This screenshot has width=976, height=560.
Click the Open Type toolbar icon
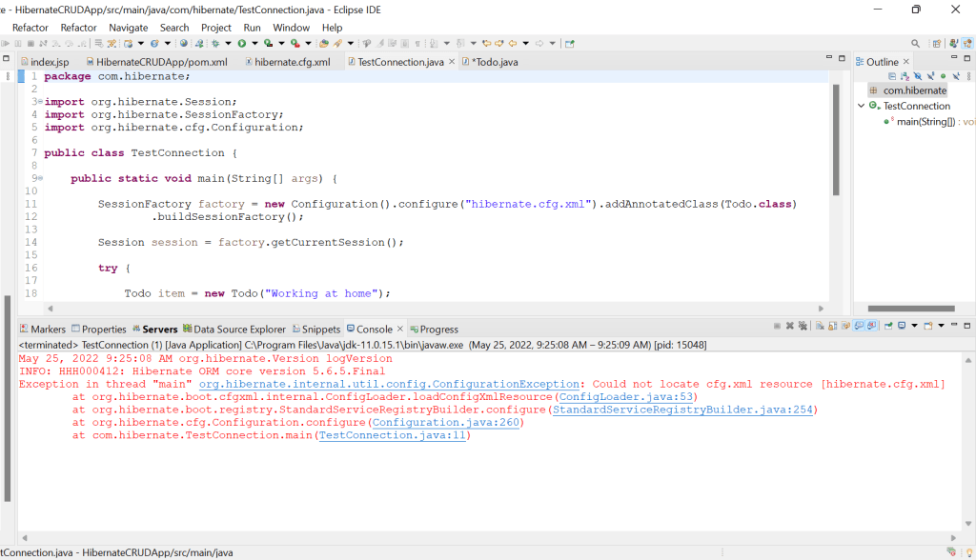coord(324,44)
